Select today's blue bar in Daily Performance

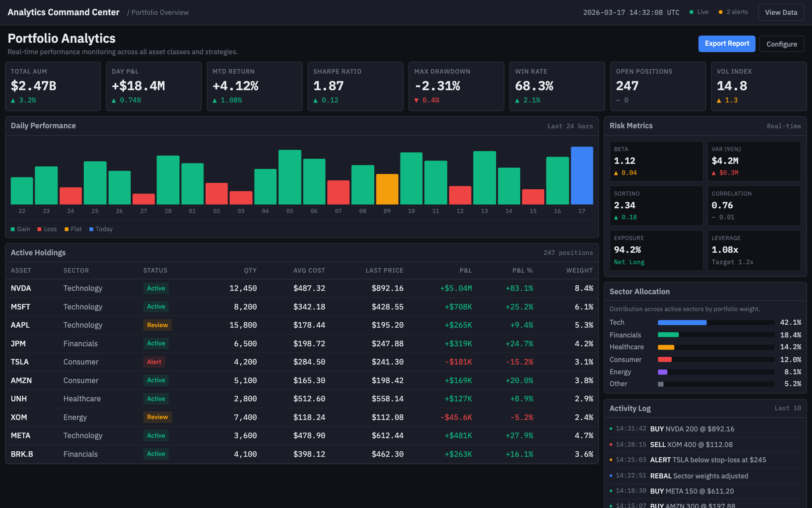pyautogui.click(x=582, y=175)
